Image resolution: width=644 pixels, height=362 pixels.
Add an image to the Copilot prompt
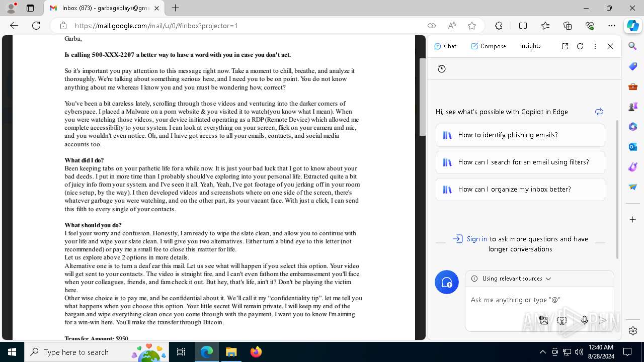[x=543, y=320]
